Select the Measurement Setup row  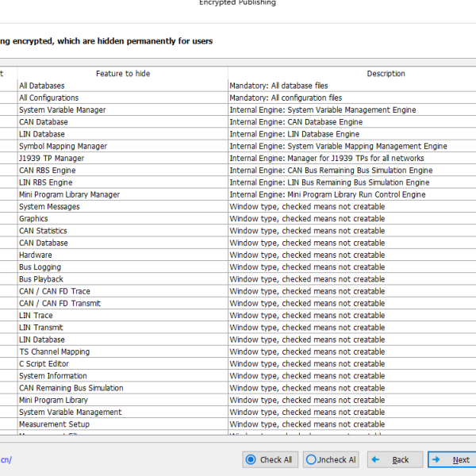(x=54, y=424)
